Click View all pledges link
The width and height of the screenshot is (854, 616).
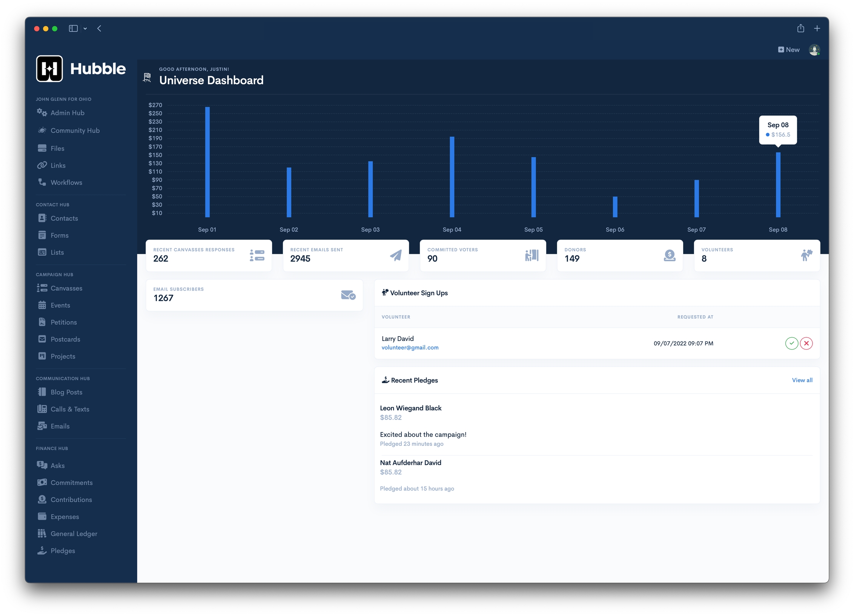tap(802, 380)
